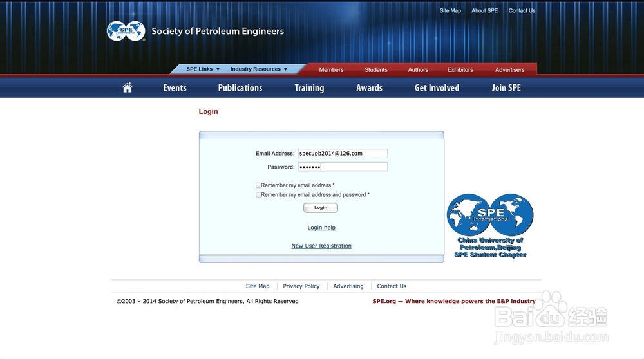
Task: Click the SPE globe logo in header
Action: (x=126, y=31)
